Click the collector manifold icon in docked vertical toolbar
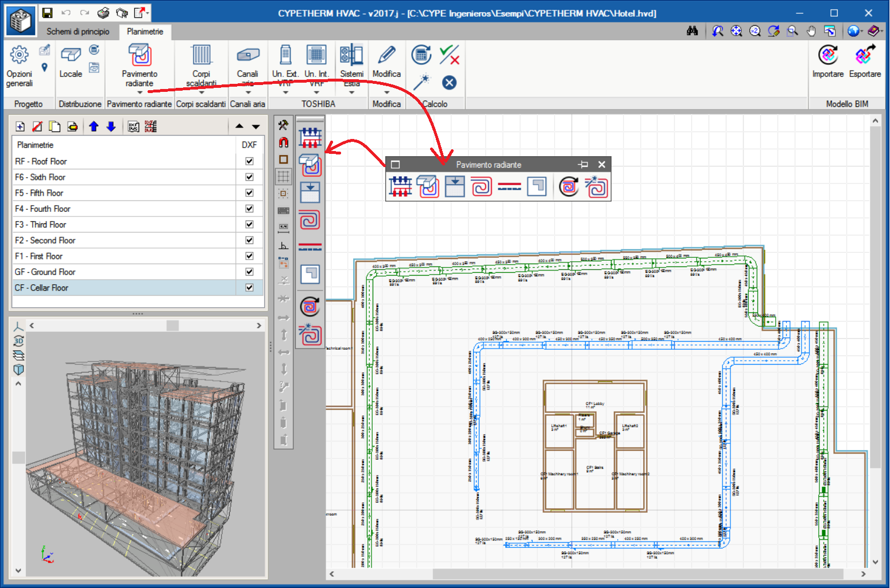 [x=310, y=138]
